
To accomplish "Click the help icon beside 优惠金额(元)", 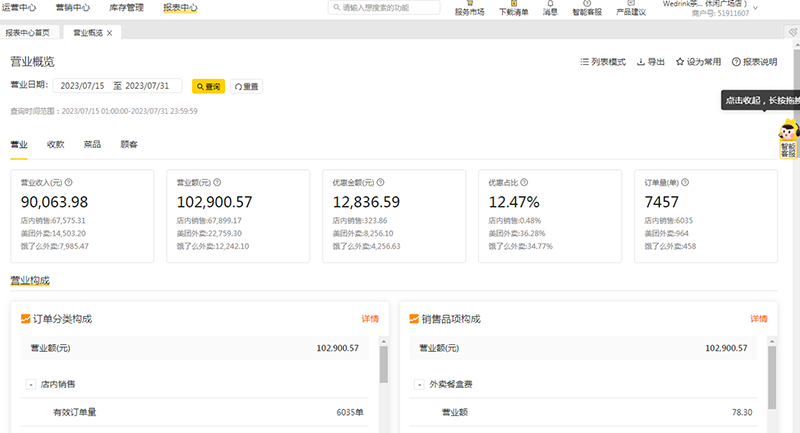I will coord(380,182).
